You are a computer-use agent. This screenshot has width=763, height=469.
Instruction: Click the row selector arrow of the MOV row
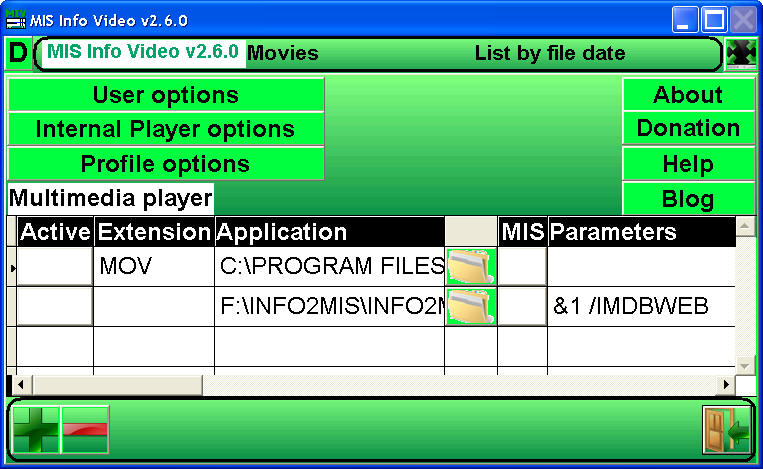coord(12,267)
